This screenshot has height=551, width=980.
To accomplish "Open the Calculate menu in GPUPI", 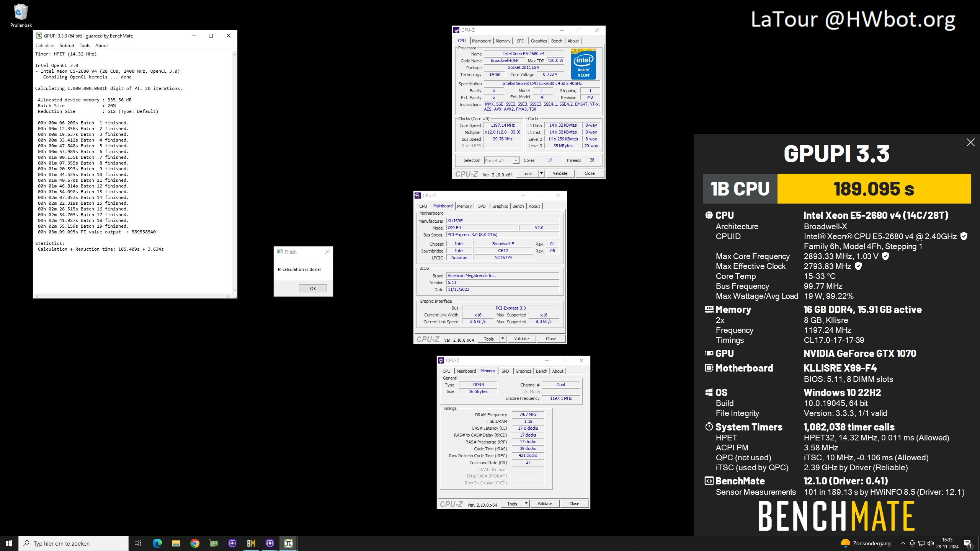I will 45,46.
